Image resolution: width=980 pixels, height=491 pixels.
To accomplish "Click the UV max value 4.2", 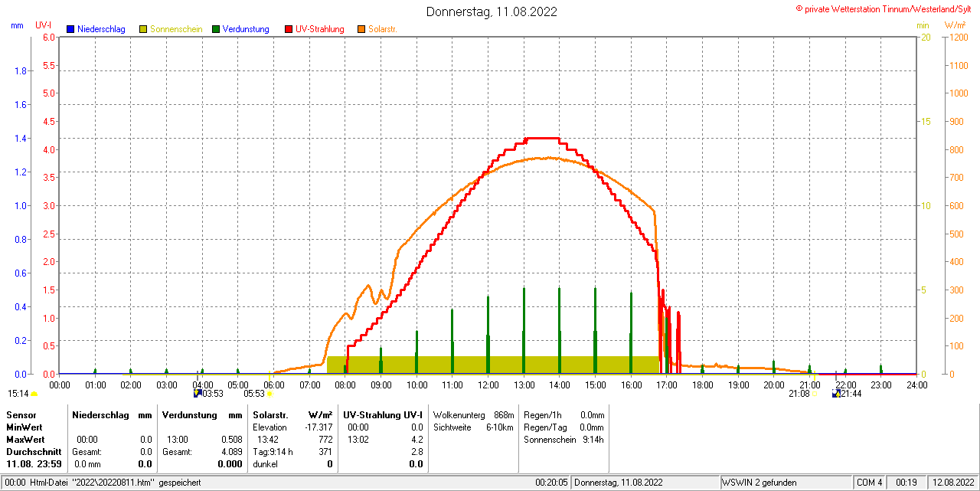I will click(x=416, y=439).
